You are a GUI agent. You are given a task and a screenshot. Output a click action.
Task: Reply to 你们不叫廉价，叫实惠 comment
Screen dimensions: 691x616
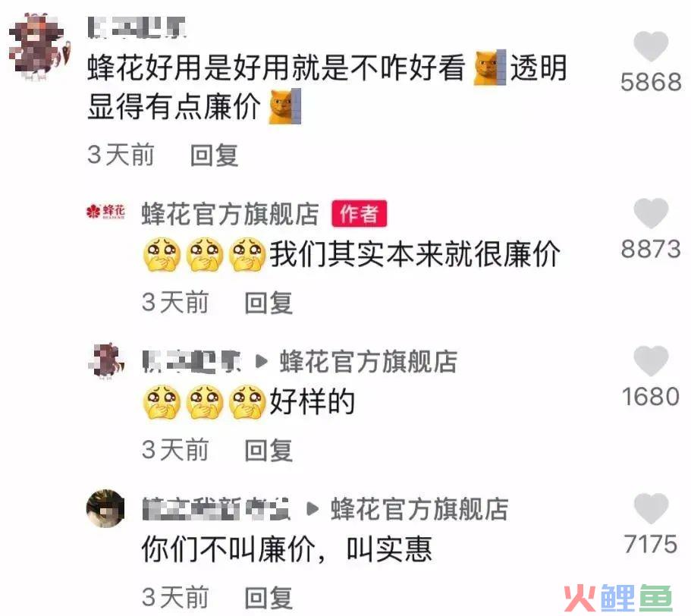269,598
